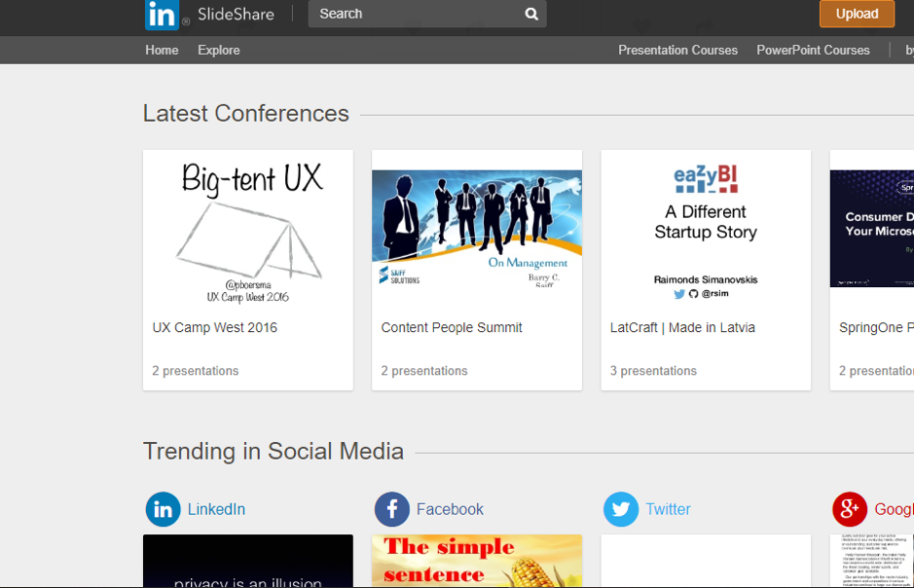This screenshot has width=914, height=588.
Task: Open UX Camp West 2016 conference
Action: coord(214,327)
